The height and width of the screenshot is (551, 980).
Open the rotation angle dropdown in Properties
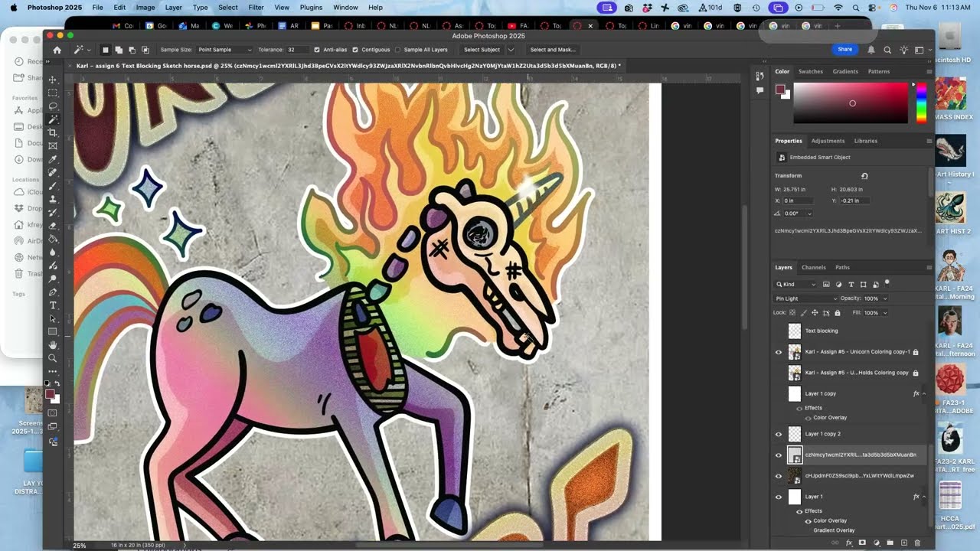coord(809,214)
